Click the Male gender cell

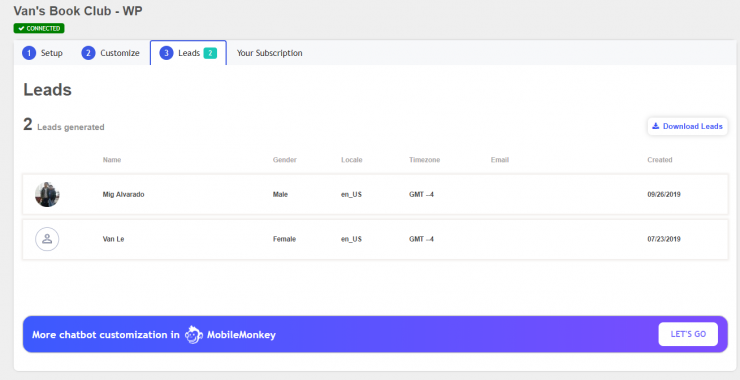(280, 194)
